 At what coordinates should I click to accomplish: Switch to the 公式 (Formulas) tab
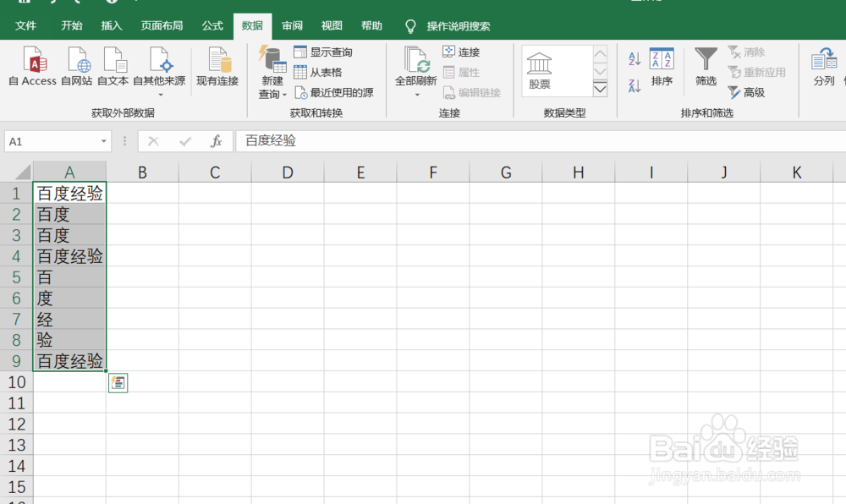click(212, 26)
